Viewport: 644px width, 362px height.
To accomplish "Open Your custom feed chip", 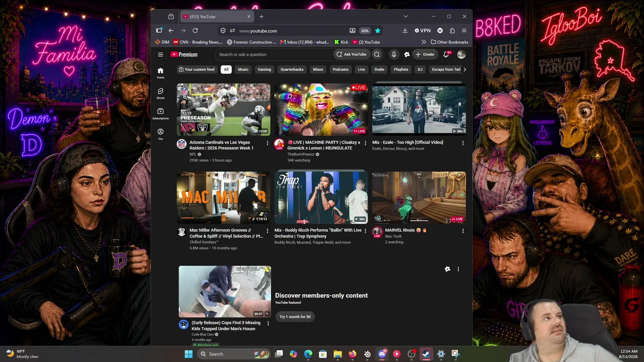I will 197,69.
